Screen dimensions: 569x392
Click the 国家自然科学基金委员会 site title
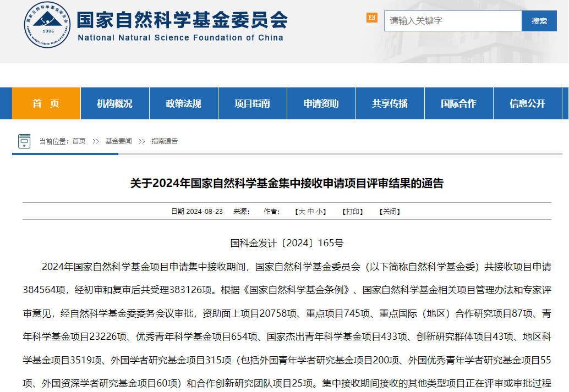182,19
